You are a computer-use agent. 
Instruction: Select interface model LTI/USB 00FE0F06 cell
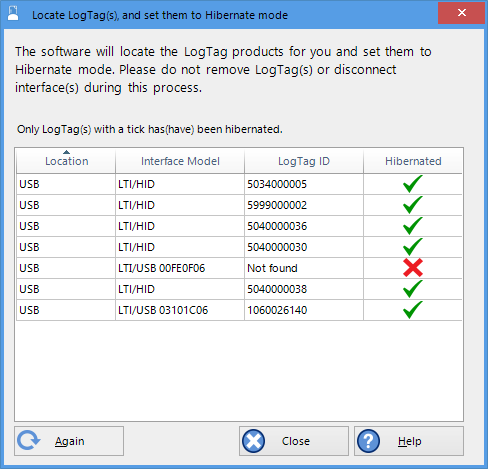[x=180, y=268]
